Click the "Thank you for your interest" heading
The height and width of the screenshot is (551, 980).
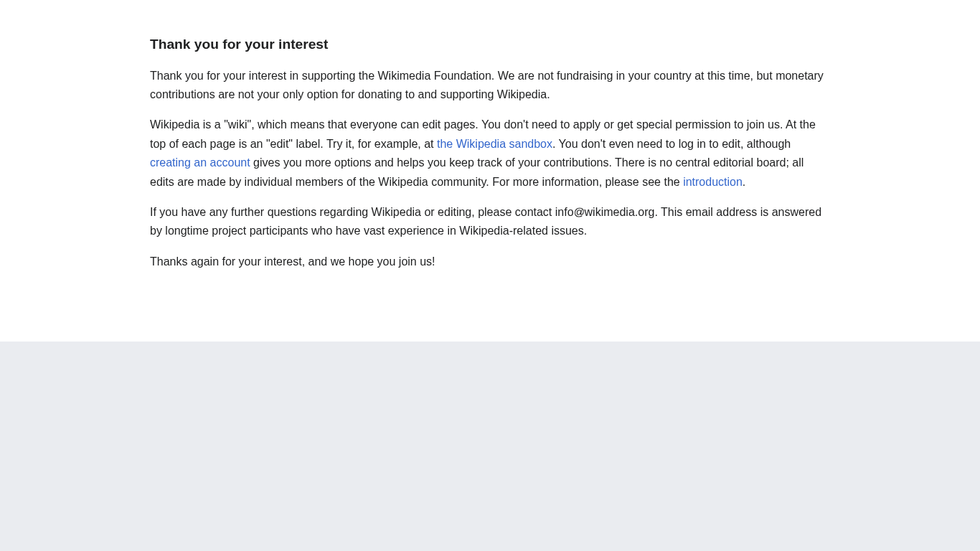click(x=239, y=44)
